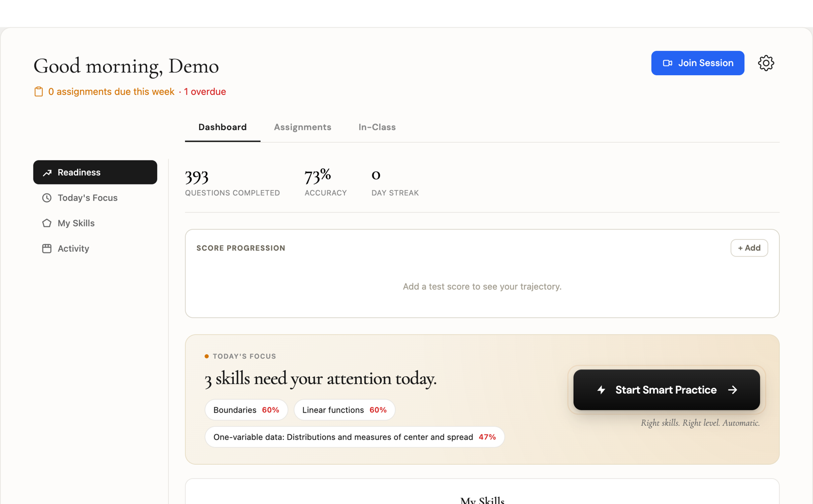Viewport: 813px width, 504px height.
Task: Open the Linear functions 60% skill chip
Action: [345, 410]
